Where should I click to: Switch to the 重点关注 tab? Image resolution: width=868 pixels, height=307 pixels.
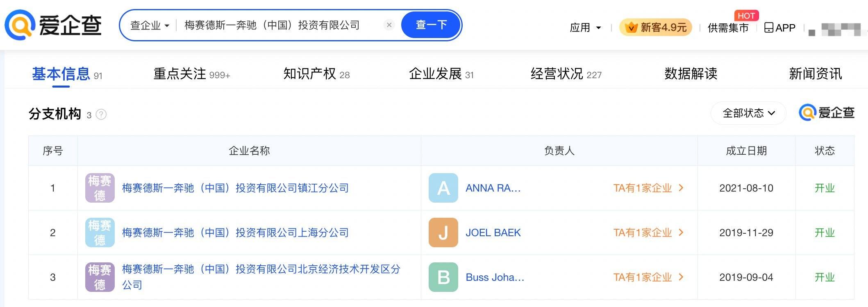191,74
